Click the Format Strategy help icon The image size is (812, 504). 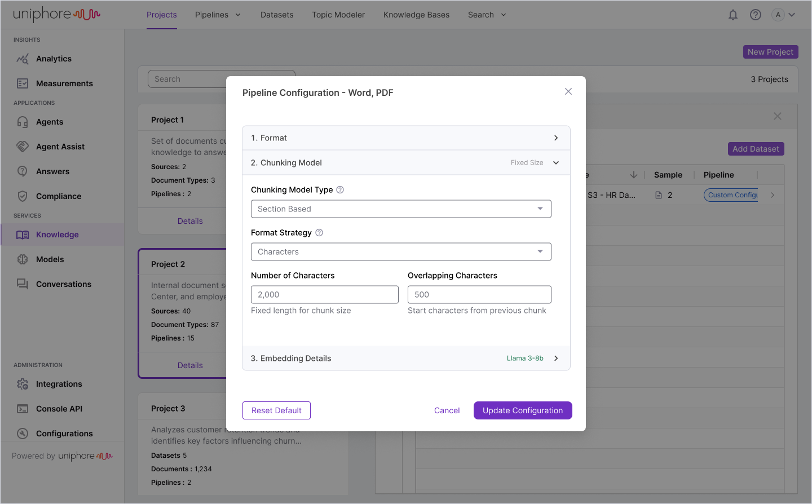319,233
